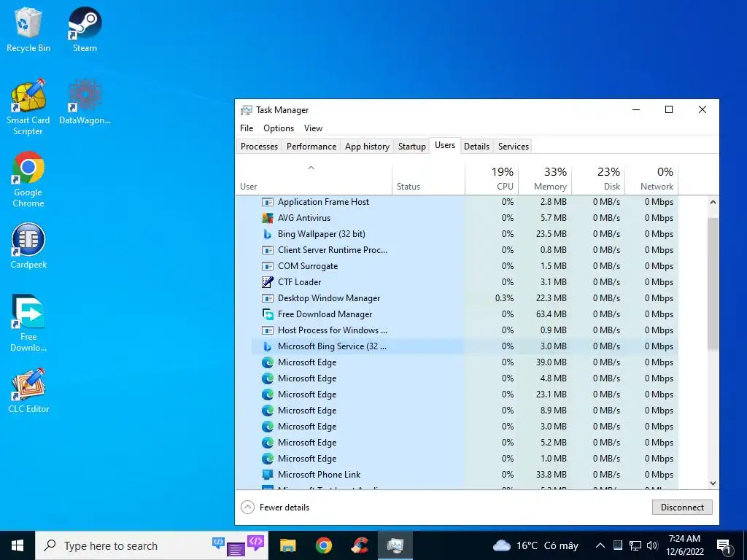Screen dimensions: 747x560
Task: Switch to the Details tab
Action: (476, 147)
